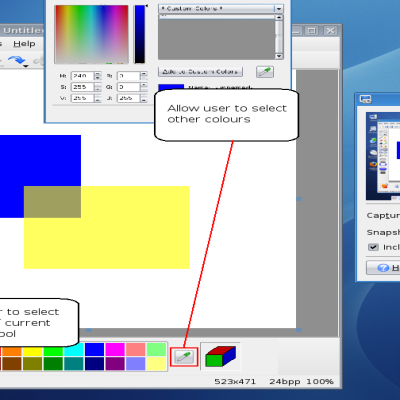Pick a hue in the rainbow gradient square

click(x=91, y=34)
